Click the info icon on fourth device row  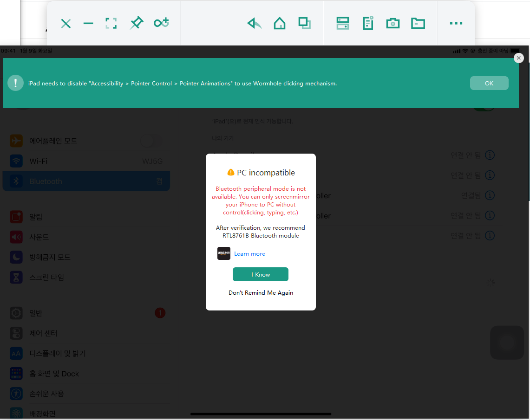coord(490,215)
